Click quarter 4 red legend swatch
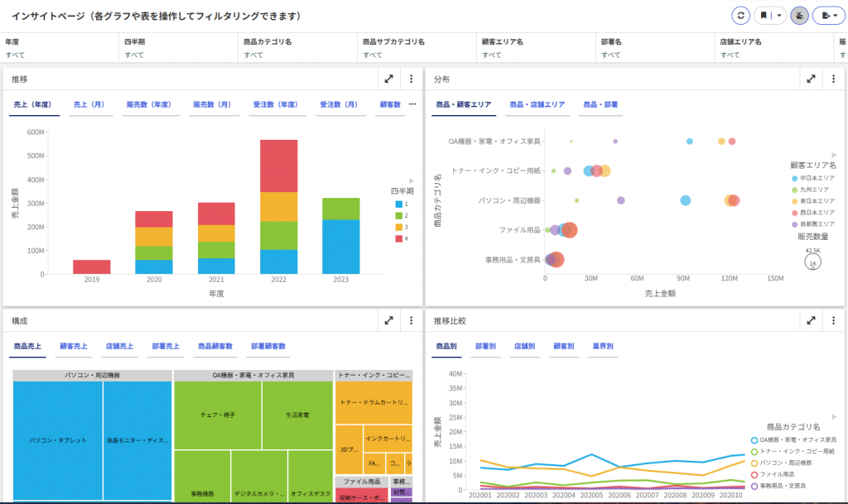The image size is (848, 504). pyautogui.click(x=398, y=239)
